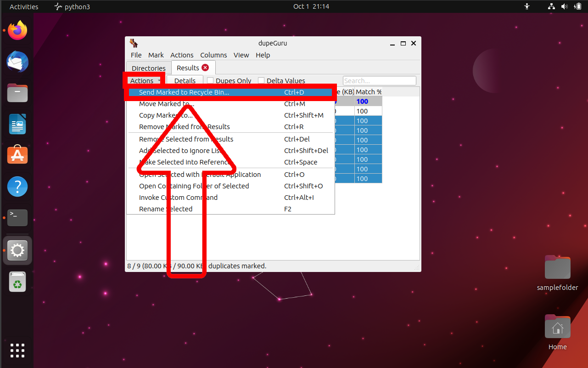Screen dimensions: 588x368
Task: Open the Actions dropdown in the toolbar
Action: click(x=144, y=80)
